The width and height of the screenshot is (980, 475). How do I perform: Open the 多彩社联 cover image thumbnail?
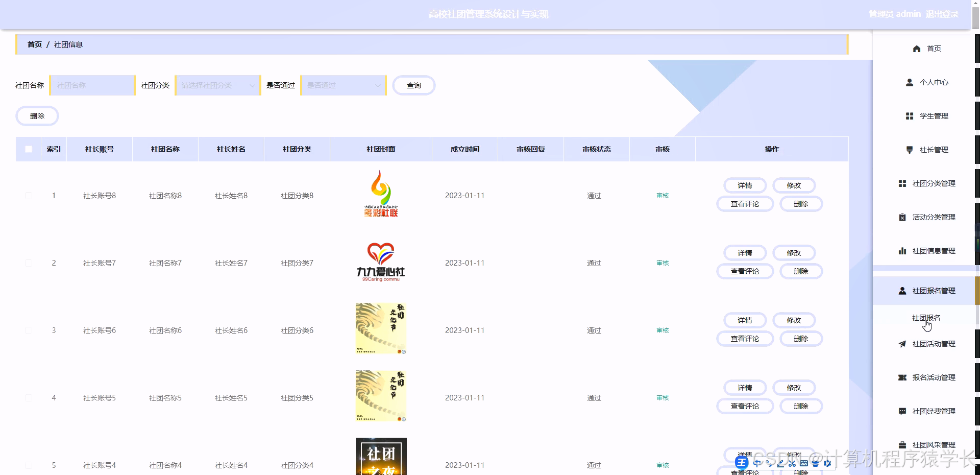click(x=381, y=194)
